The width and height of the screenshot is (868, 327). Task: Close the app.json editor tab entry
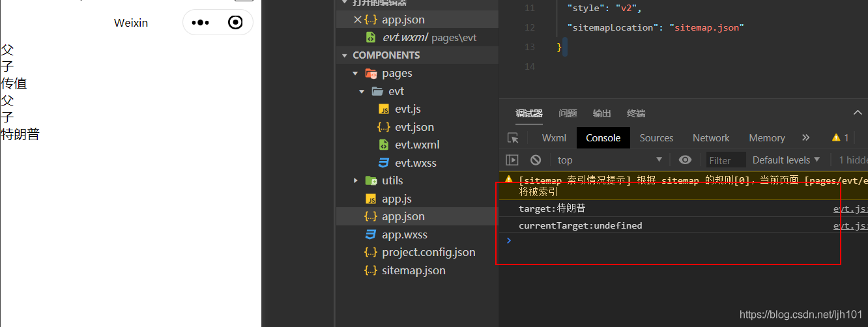coord(357,20)
